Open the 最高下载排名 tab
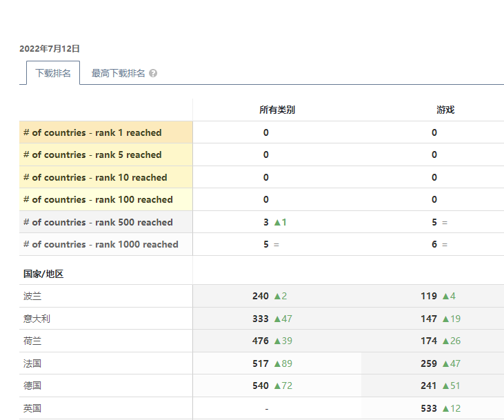Screen dimensions: 504x420 click(x=119, y=73)
